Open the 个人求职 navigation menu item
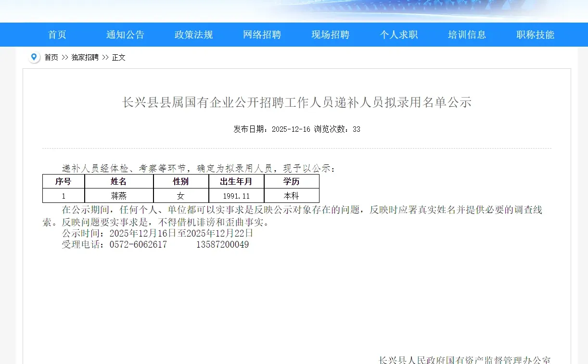The image size is (588, 364). [x=398, y=34]
